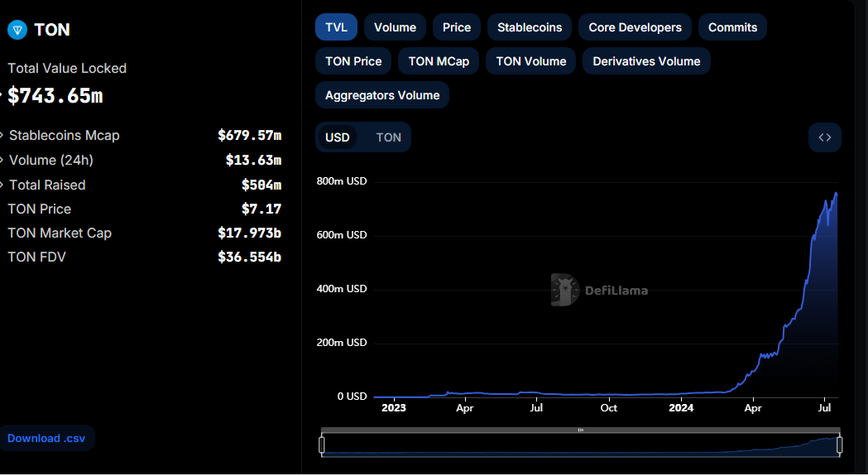This screenshot has height=476, width=868.
Task: Click the 0 USD axis label
Action: (x=352, y=397)
